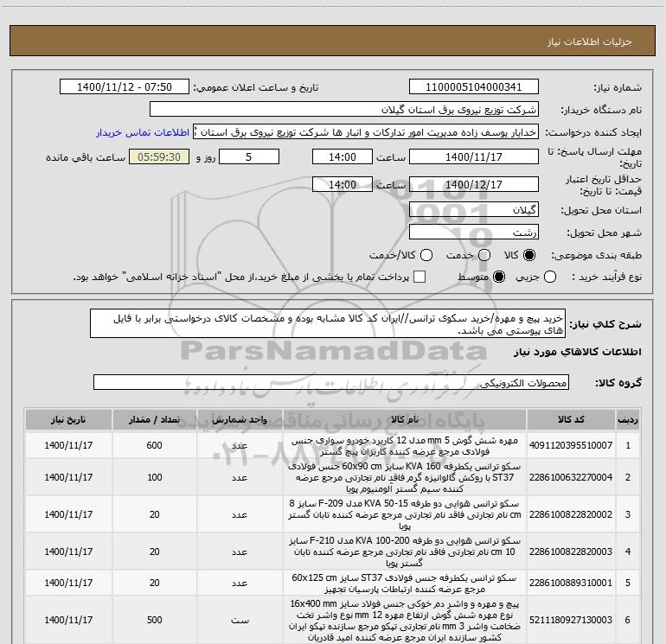
Task: Click the گیلان delivery province field
Action: click(x=474, y=210)
